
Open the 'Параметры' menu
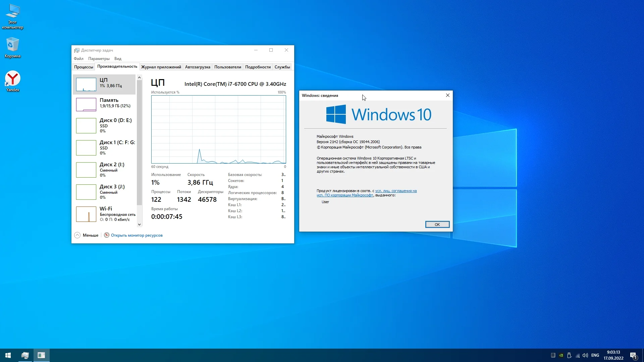click(99, 59)
